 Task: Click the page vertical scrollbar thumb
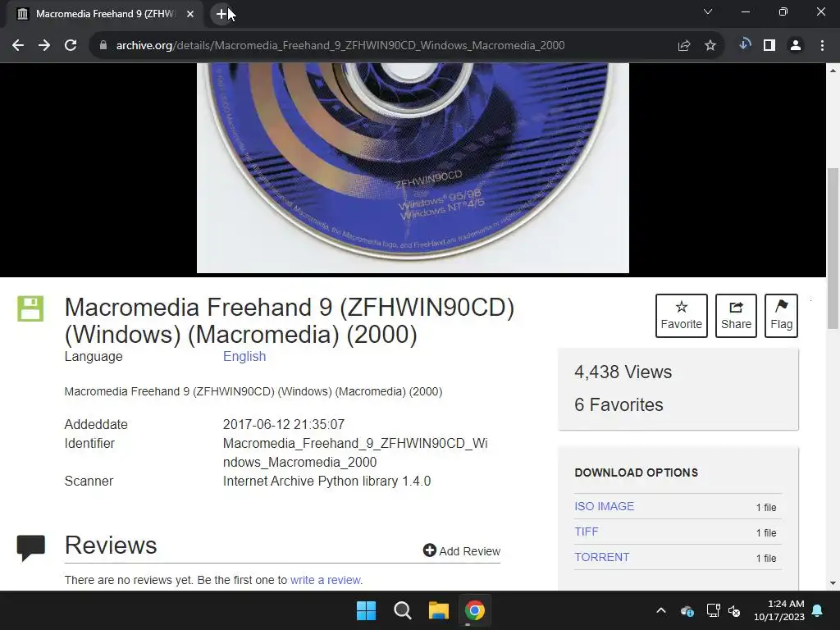(x=833, y=248)
